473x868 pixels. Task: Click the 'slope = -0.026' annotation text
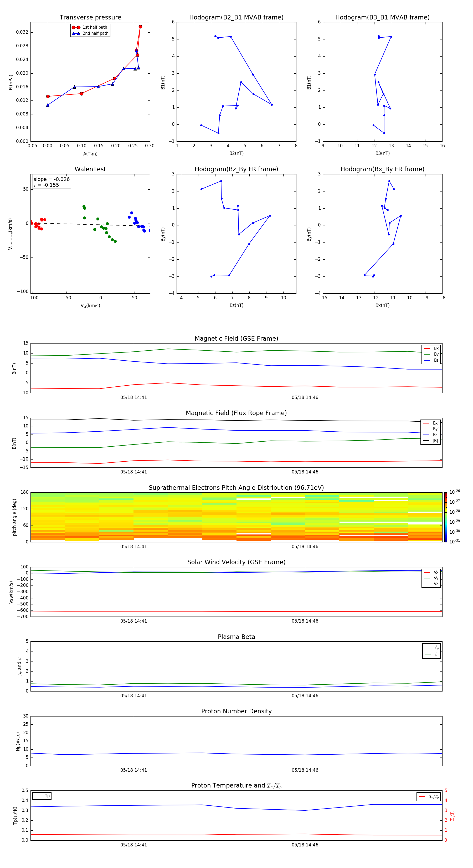coord(52,179)
